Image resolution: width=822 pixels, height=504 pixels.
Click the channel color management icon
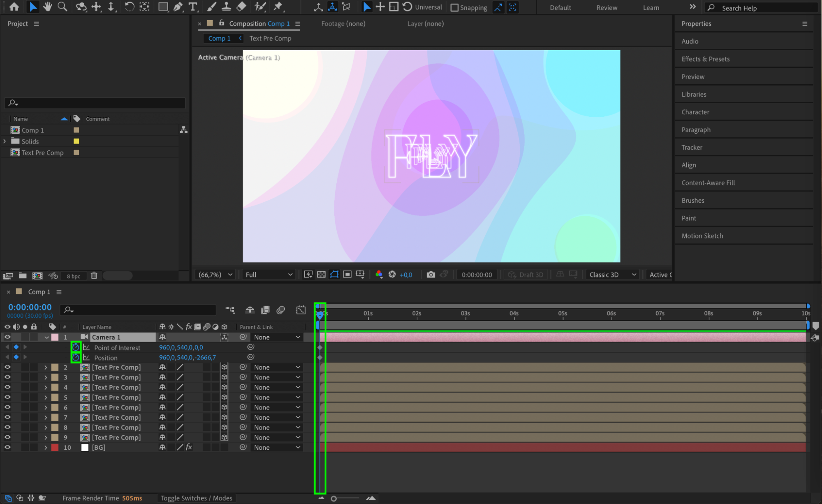click(x=379, y=275)
